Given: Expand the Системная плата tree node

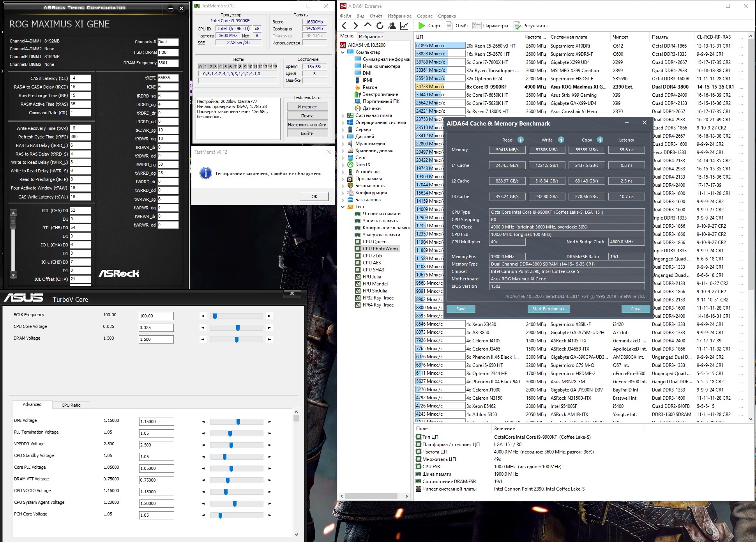Looking at the screenshot, I should pos(343,115).
